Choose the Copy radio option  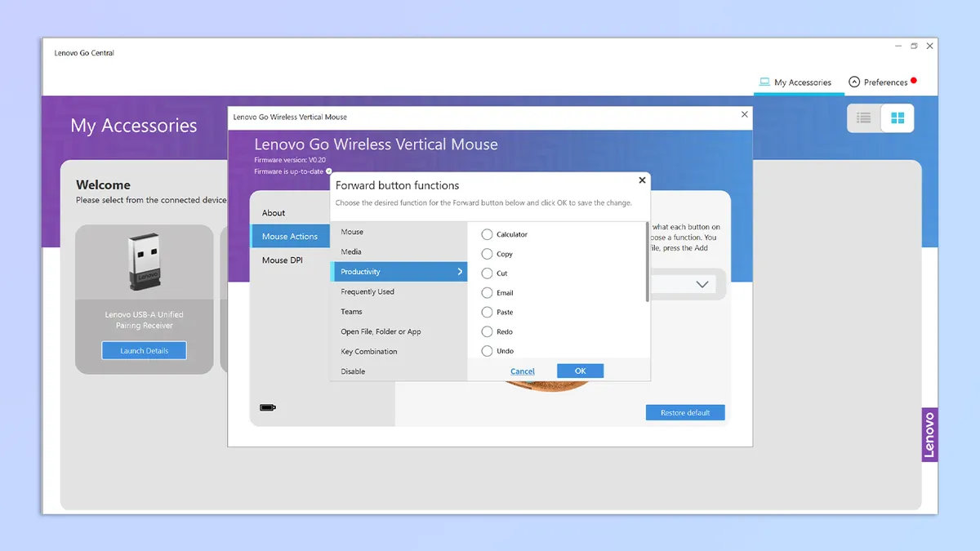pos(488,254)
